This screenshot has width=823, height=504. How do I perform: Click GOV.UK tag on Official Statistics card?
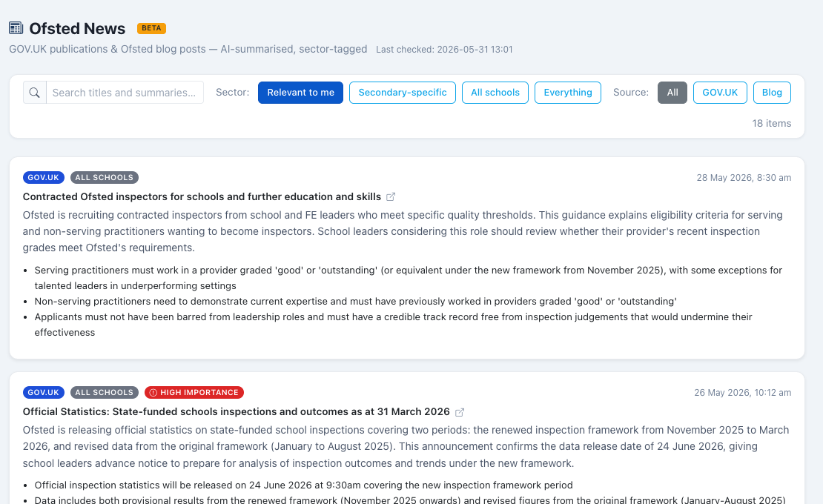click(44, 392)
